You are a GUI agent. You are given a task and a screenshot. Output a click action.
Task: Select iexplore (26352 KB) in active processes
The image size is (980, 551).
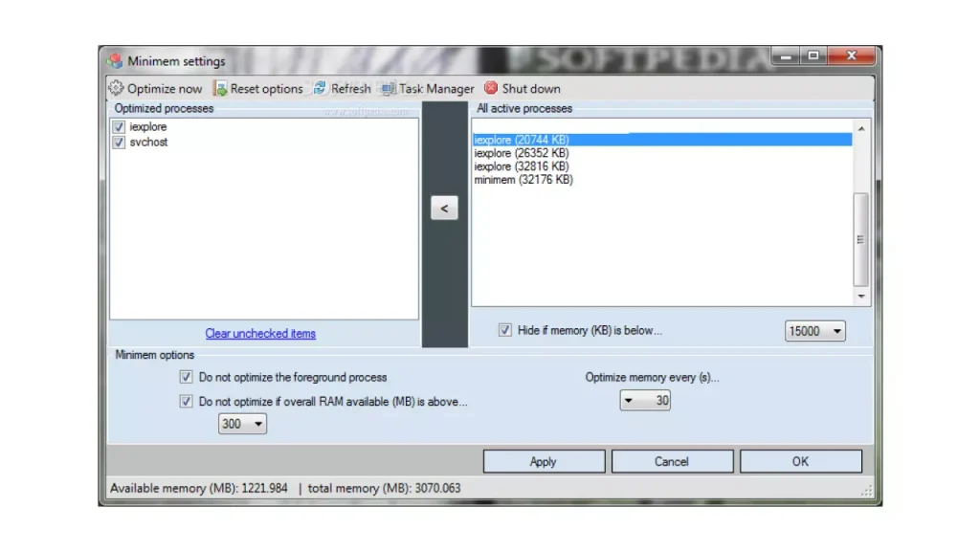point(662,153)
